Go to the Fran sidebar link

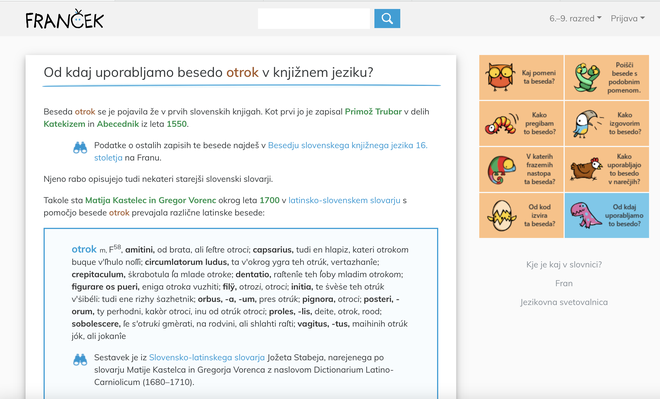tap(564, 283)
